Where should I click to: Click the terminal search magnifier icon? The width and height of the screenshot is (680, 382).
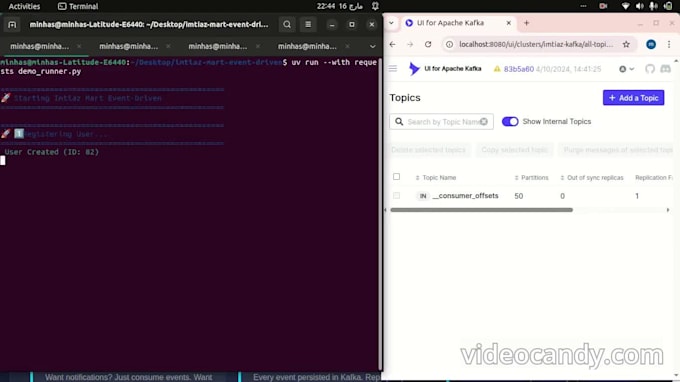(x=287, y=25)
